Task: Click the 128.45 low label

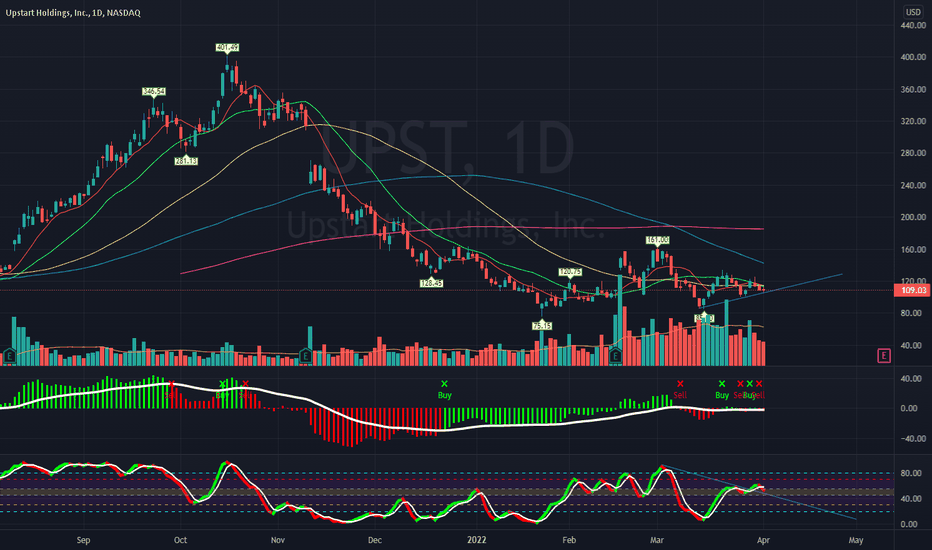Action: coord(431,284)
